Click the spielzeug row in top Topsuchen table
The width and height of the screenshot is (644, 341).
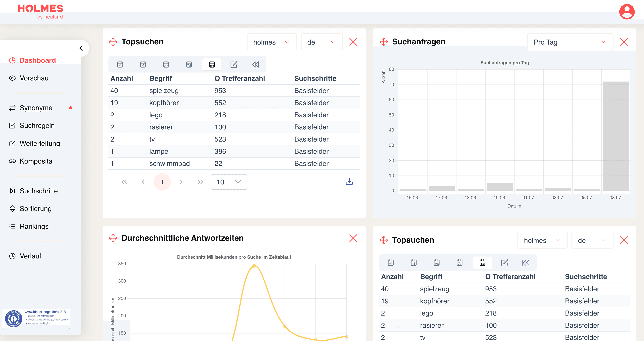234,90
